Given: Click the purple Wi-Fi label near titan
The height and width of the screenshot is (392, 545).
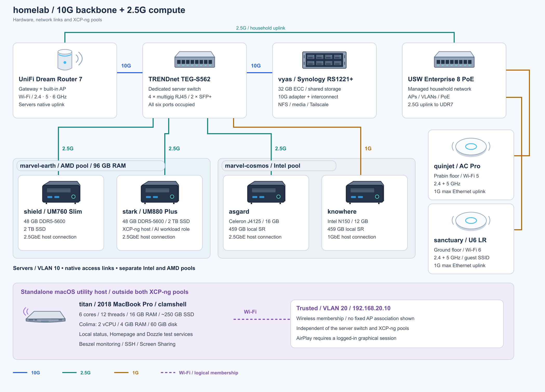Looking at the screenshot, I should tap(250, 312).
